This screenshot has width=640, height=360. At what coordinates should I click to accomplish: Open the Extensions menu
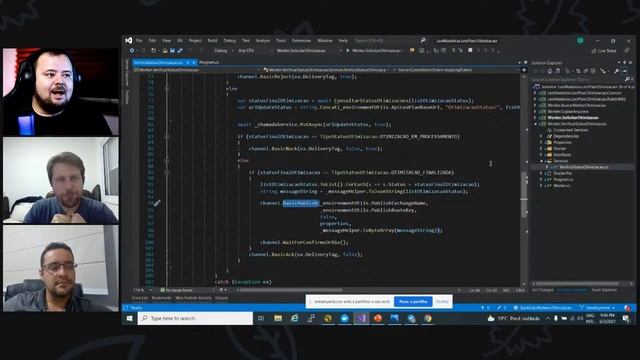pyautogui.click(x=302, y=41)
